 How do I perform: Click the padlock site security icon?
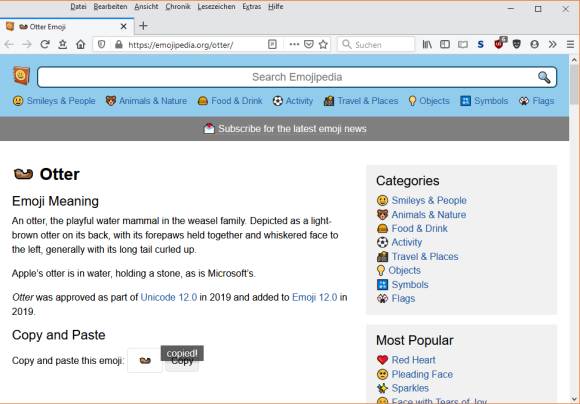click(x=118, y=44)
